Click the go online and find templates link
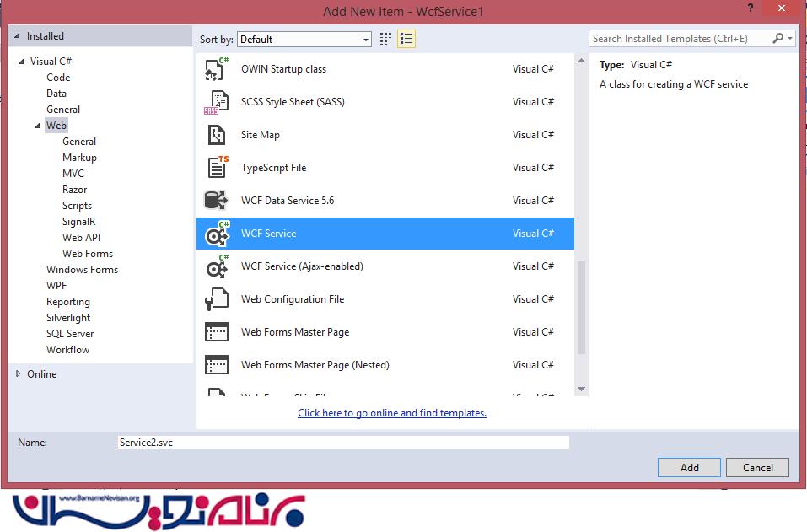 click(x=392, y=413)
